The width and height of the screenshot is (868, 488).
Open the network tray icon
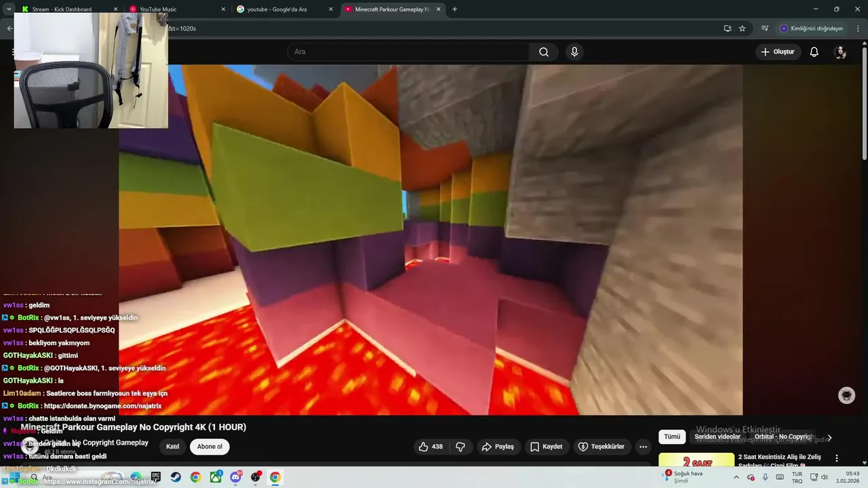[814, 477]
